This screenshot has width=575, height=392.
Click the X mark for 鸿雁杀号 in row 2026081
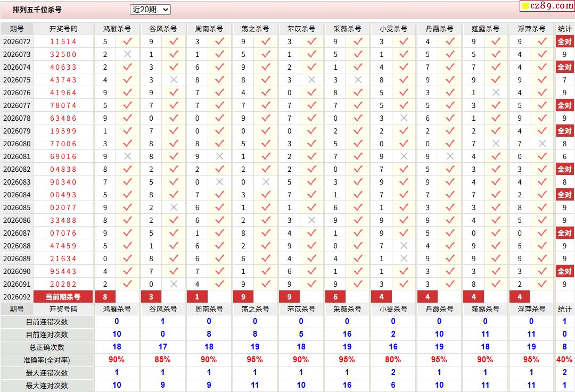(x=127, y=156)
